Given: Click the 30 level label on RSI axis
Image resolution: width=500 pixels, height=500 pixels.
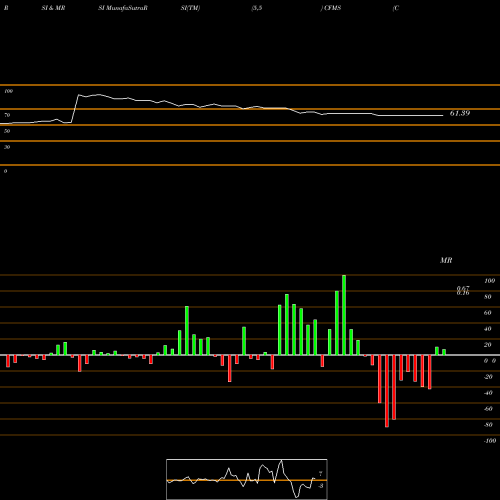Looking at the screenshot, I should coord(7,147).
